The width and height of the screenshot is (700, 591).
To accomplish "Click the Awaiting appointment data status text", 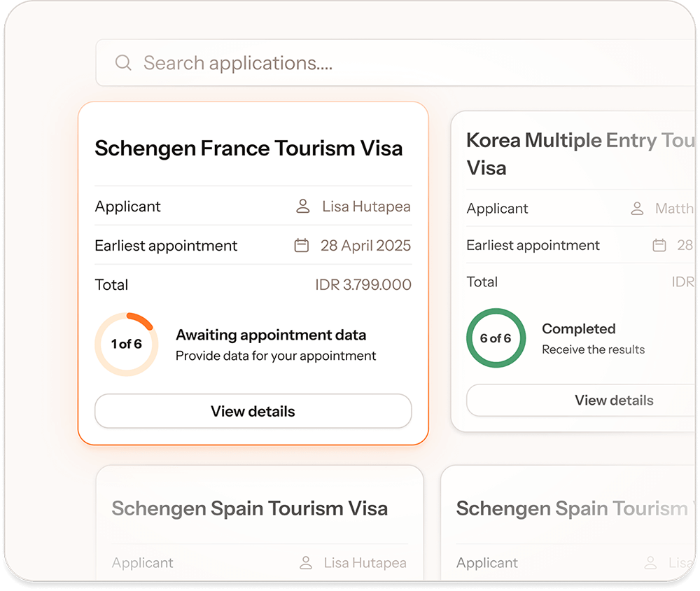I will pyautogui.click(x=271, y=335).
